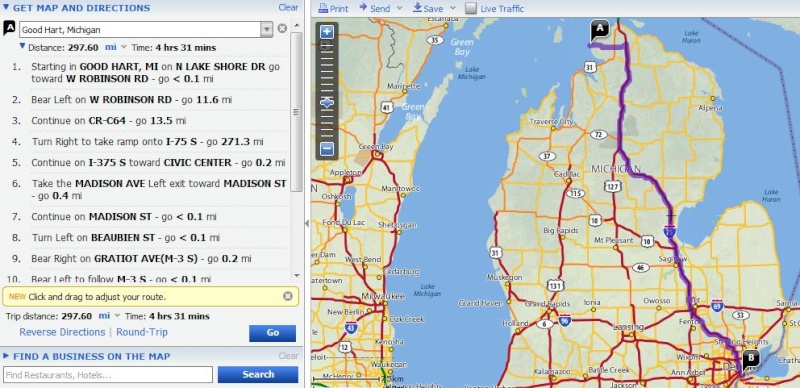Open the start address dropdown arrow
The height and width of the screenshot is (388, 800).
click(x=267, y=30)
